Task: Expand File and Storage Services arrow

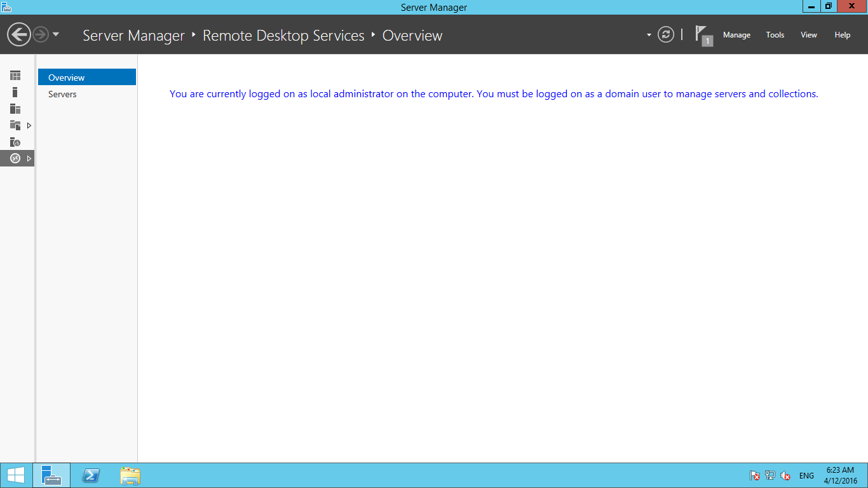Action: [x=29, y=125]
